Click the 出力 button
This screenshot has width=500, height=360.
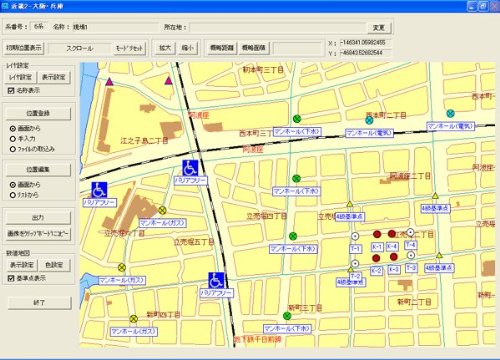coord(38,217)
